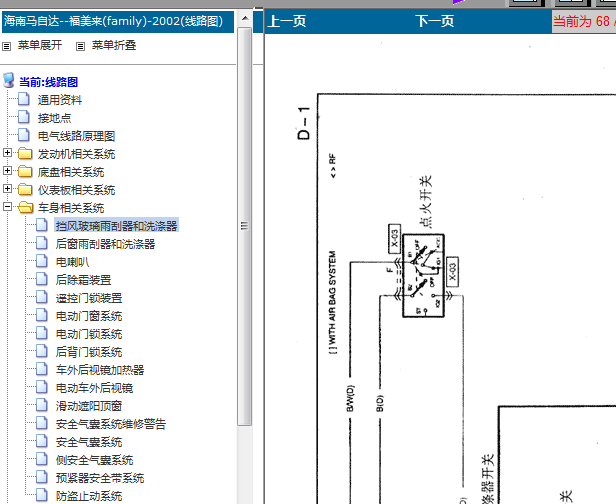Screen dimensions: 616x504
Task: Open the 遥控门锁装置 diagram
Action: (x=89, y=298)
